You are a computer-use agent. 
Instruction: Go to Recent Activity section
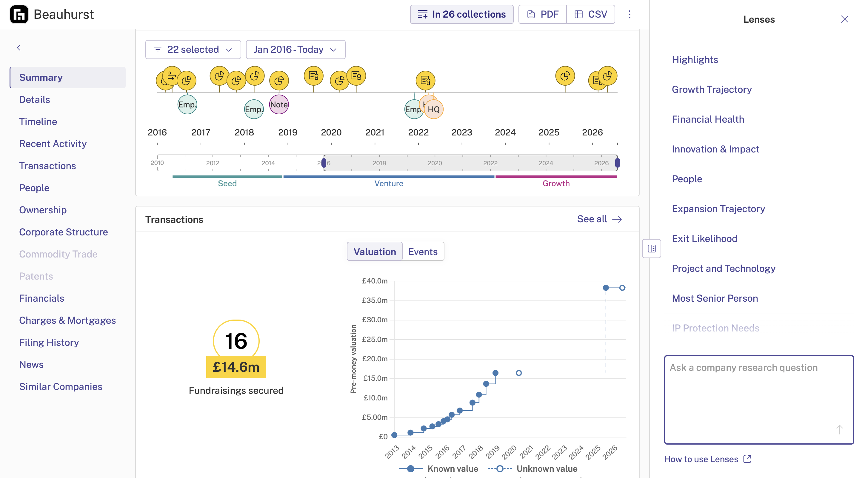(x=53, y=144)
